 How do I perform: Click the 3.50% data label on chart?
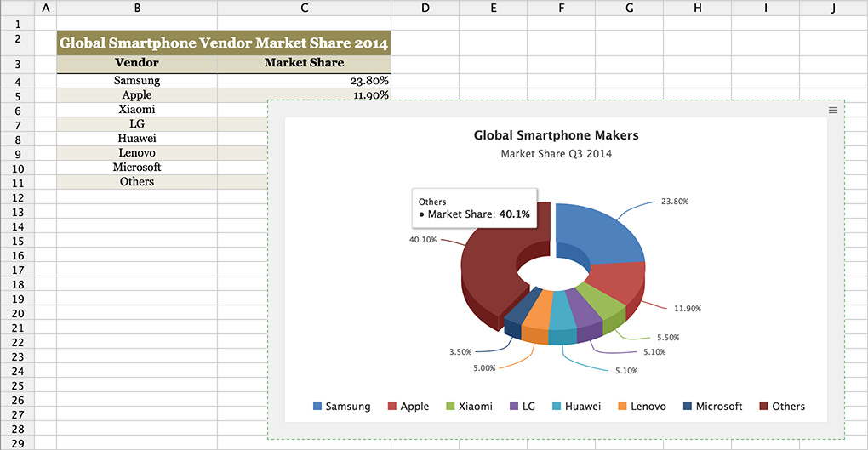coord(460,351)
